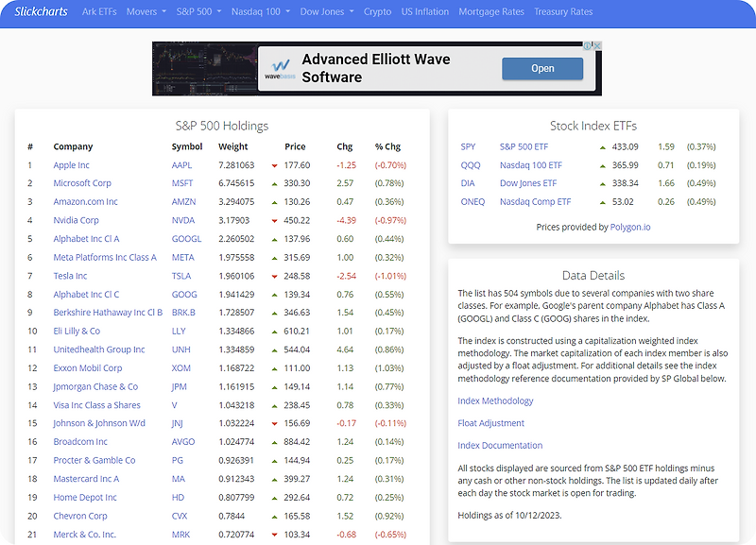This screenshot has height=545, width=756.
Task: Open the Microsoft Corp company link
Action: point(82,183)
